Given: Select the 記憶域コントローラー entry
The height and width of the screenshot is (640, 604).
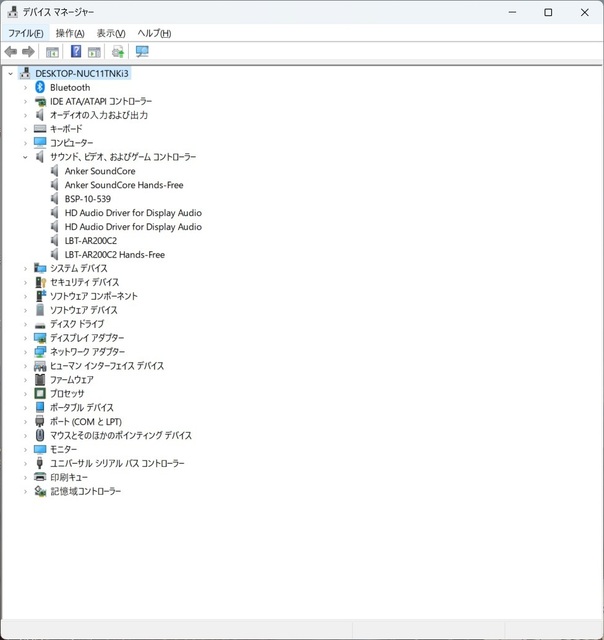Looking at the screenshot, I should [85, 492].
